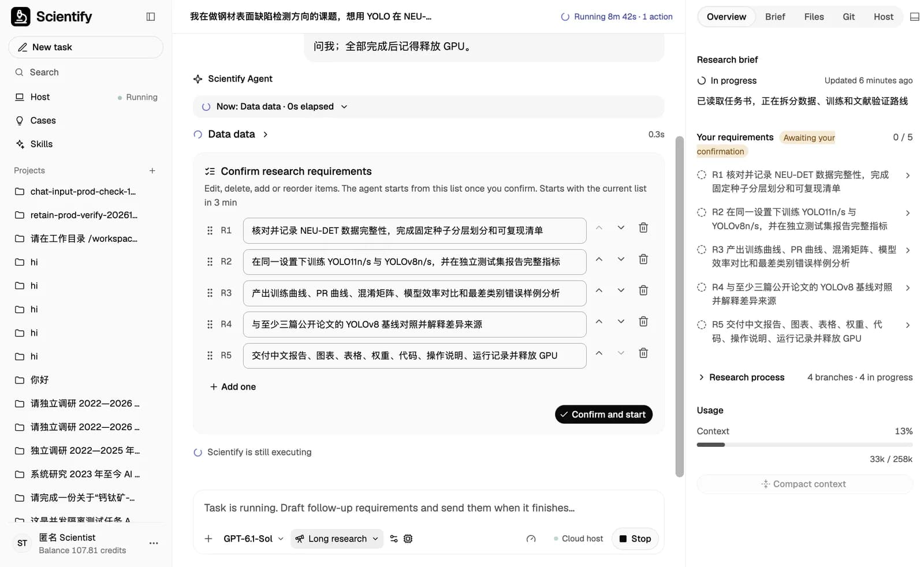The height and width of the screenshot is (567, 924).
Task: Collapse the left sidebar panel icon
Action: pos(151,17)
